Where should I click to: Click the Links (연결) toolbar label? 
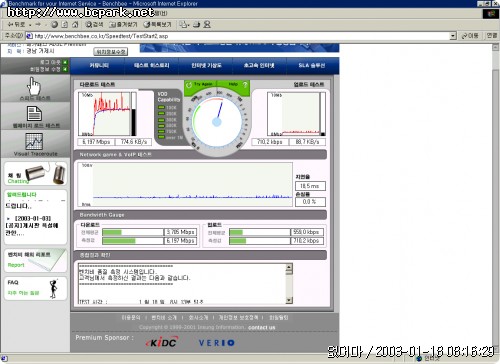point(492,36)
